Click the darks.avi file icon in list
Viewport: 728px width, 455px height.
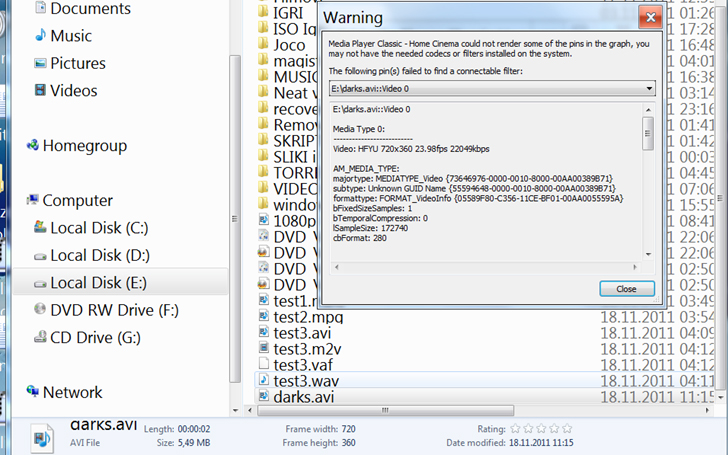(263, 396)
